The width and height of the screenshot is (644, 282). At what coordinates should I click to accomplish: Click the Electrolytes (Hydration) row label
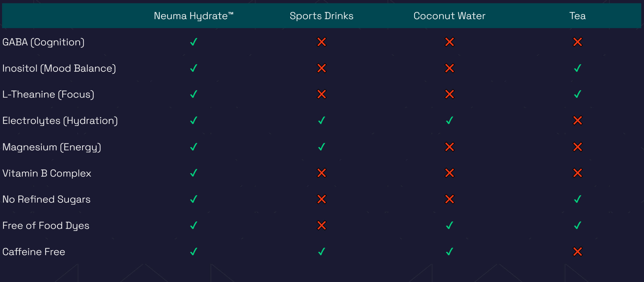[x=60, y=121]
